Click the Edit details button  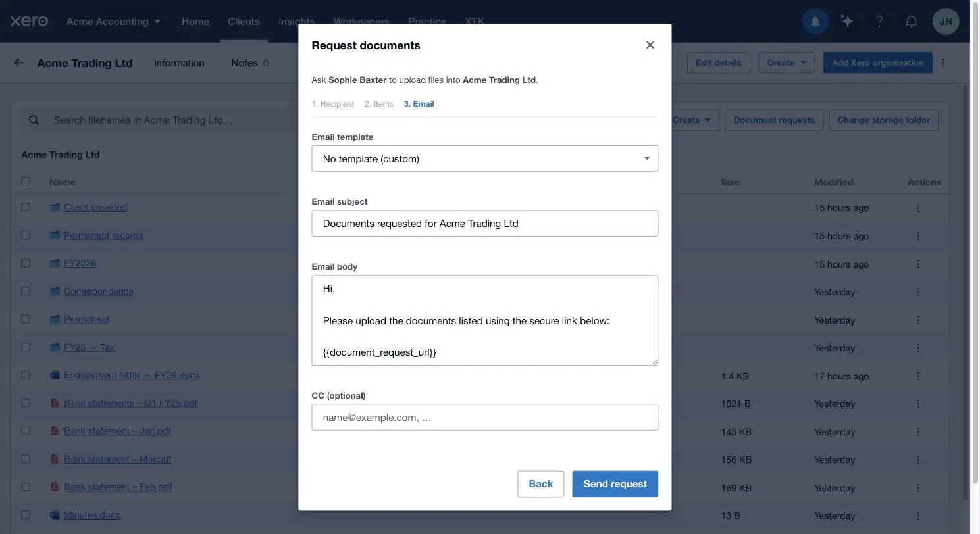click(718, 63)
